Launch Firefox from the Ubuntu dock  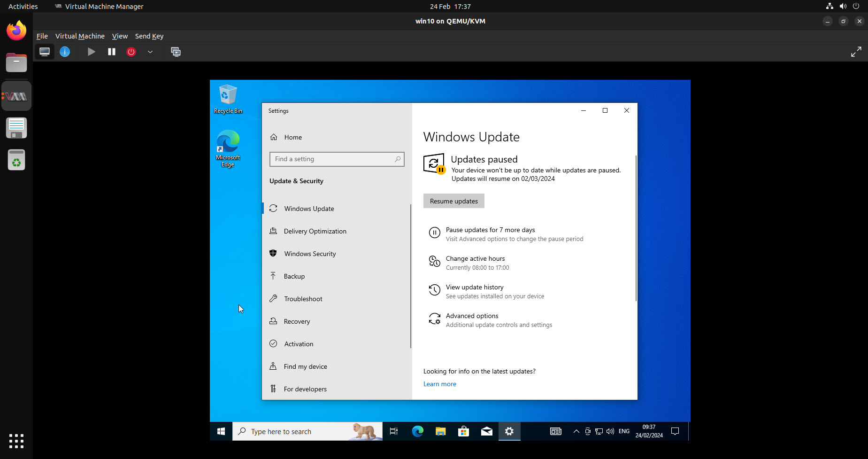click(x=16, y=30)
